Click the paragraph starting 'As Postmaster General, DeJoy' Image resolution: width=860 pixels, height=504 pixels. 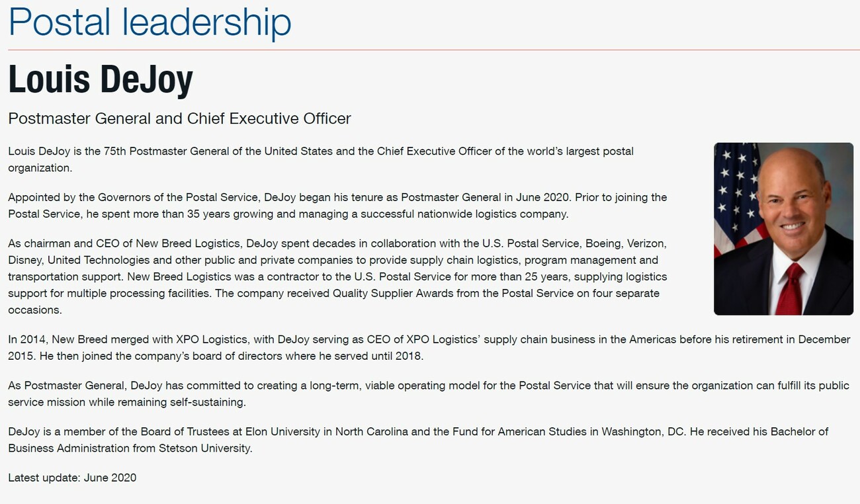coord(429,394)
